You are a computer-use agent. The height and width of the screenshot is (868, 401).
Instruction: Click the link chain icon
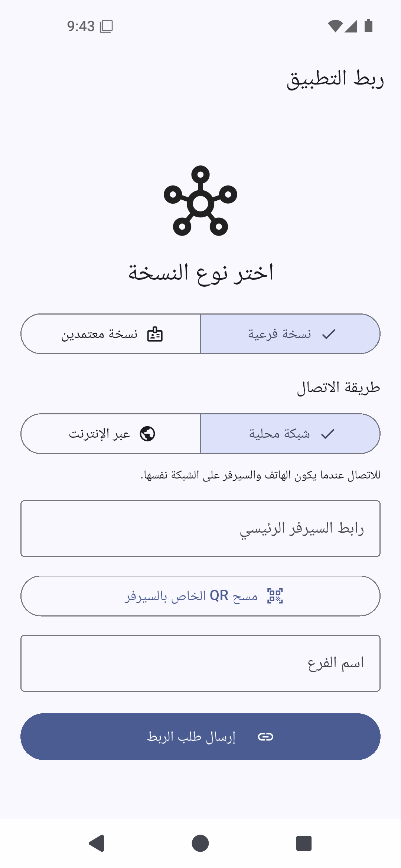tap(265, 737)
